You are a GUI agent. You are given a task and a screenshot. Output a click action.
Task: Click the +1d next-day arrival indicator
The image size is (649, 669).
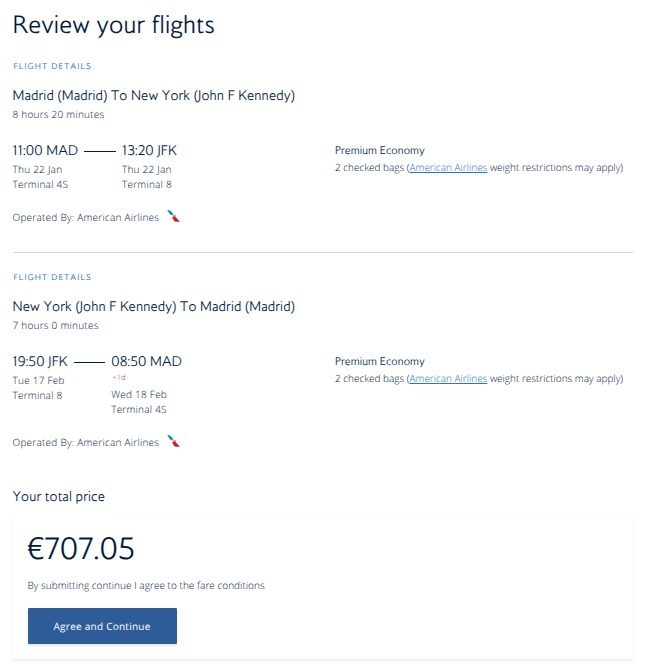(x=118, y=378)
